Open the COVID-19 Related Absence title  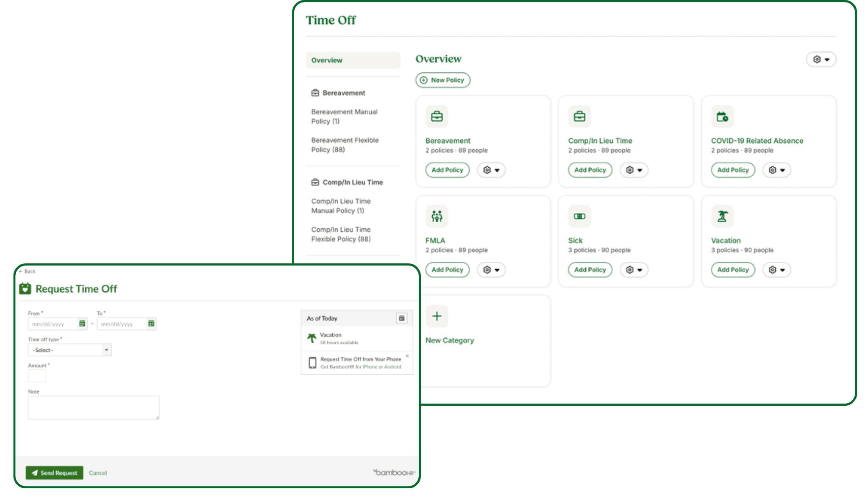click(757, 141)
